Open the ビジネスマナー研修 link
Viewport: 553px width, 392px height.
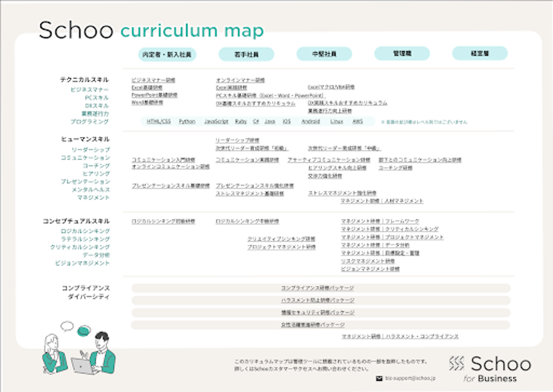(x=154, y=80)
